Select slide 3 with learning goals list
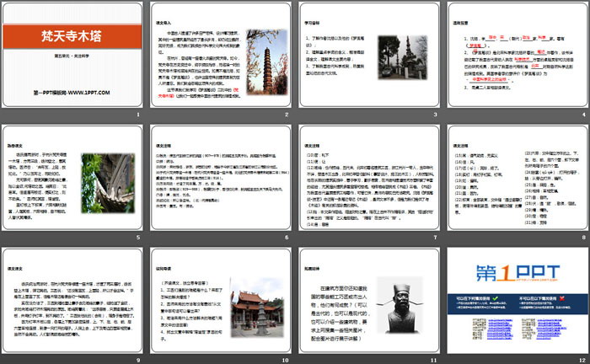This screenshot has width=590, height=364. click(369, 55)
